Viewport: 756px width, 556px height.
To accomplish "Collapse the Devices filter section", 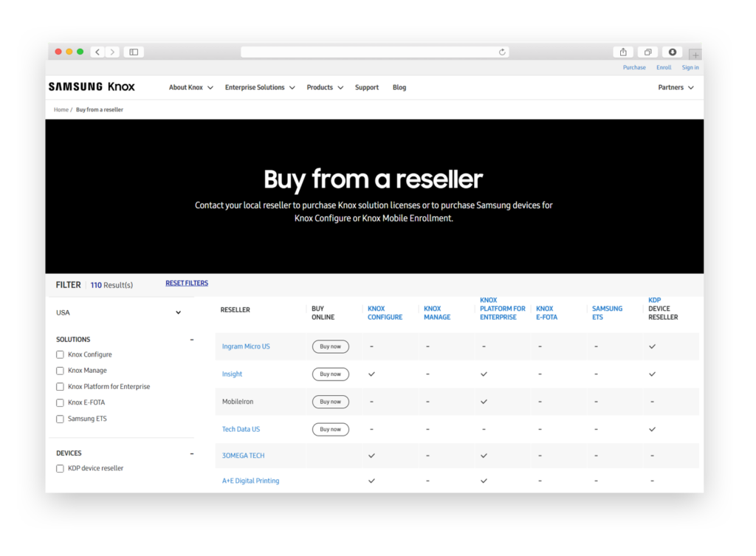I will point(192,453).
